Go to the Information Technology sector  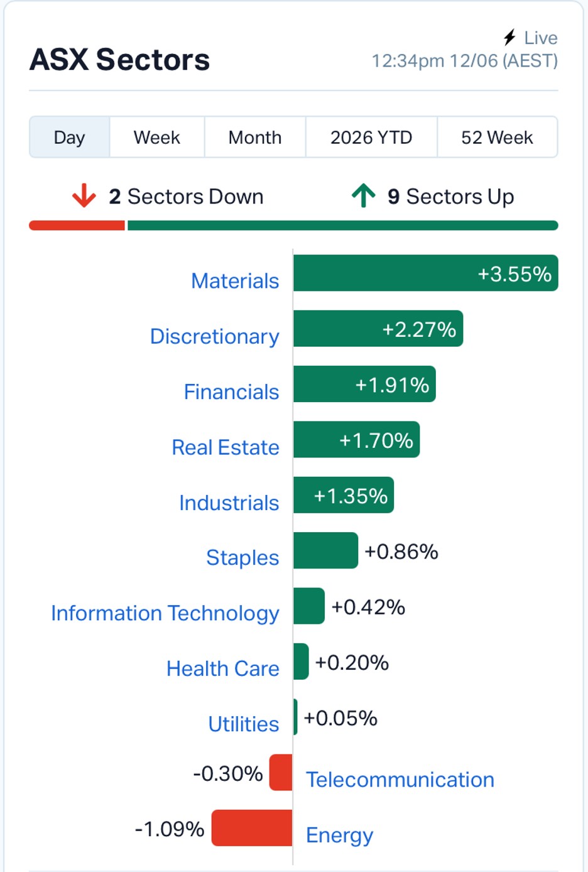click(165, 614)
